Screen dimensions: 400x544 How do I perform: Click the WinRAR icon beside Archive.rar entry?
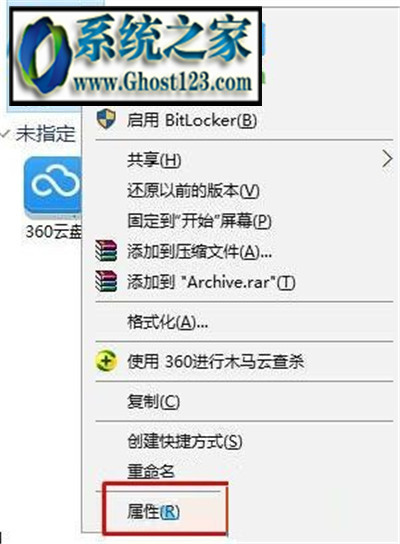(106, 281)
